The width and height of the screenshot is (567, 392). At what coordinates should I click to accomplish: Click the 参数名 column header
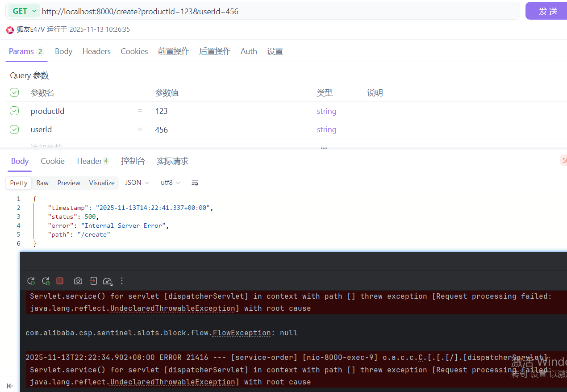42,93
